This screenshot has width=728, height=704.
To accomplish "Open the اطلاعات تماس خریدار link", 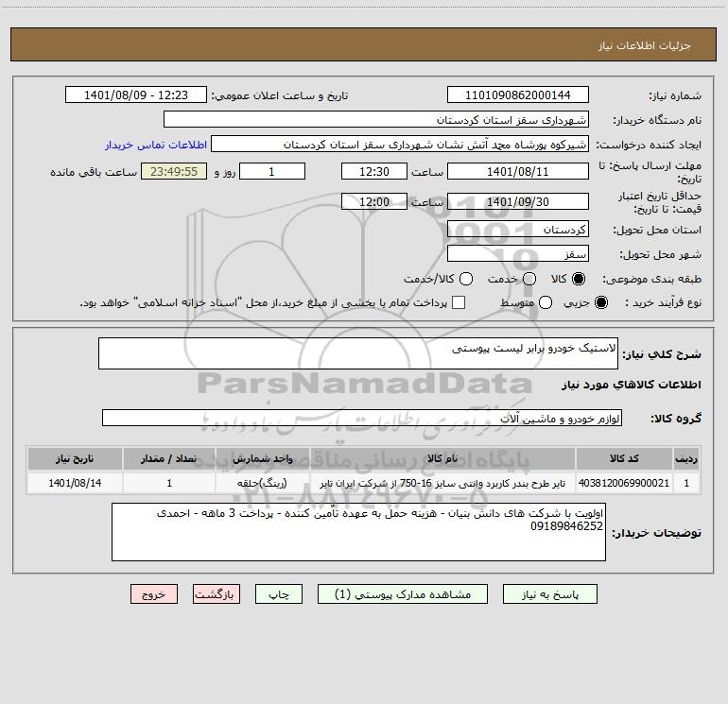I will (x=156, y=145).
